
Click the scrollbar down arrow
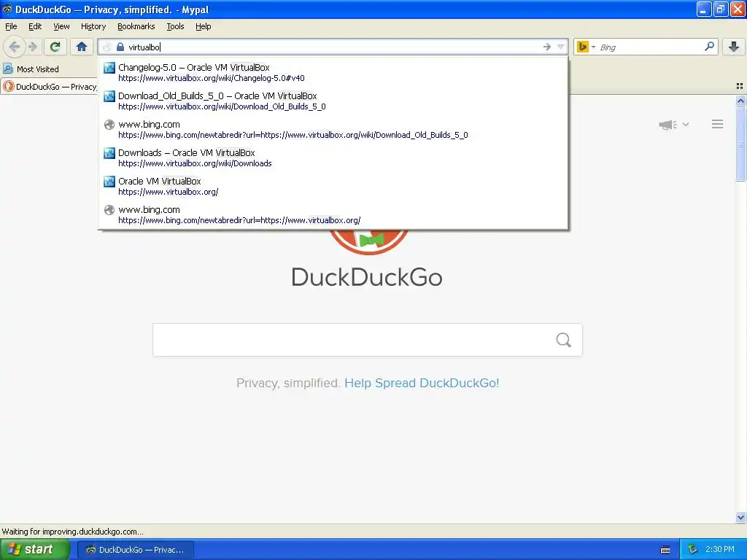point(740,517)
